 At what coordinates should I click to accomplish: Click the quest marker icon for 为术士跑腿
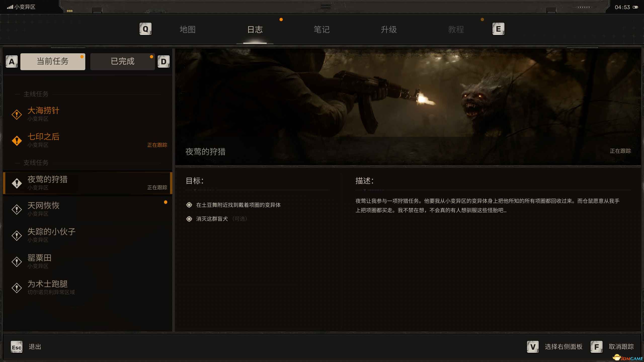tap(17, 288)
